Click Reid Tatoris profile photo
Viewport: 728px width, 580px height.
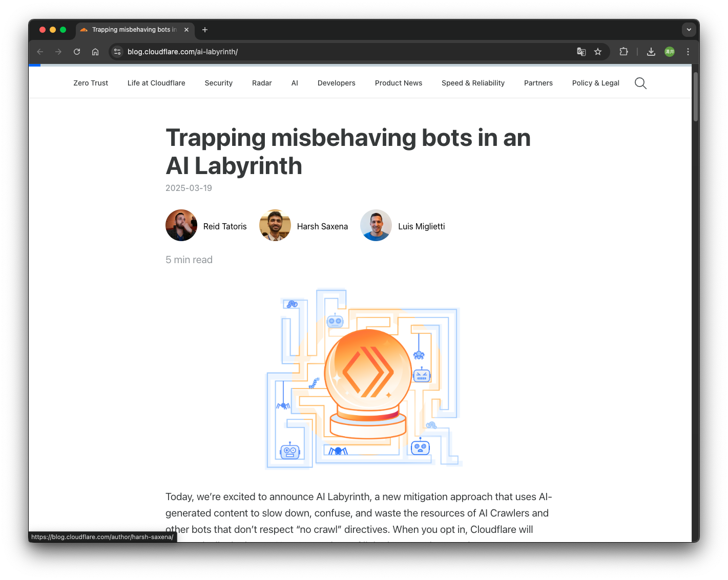(x=181, y=225)
